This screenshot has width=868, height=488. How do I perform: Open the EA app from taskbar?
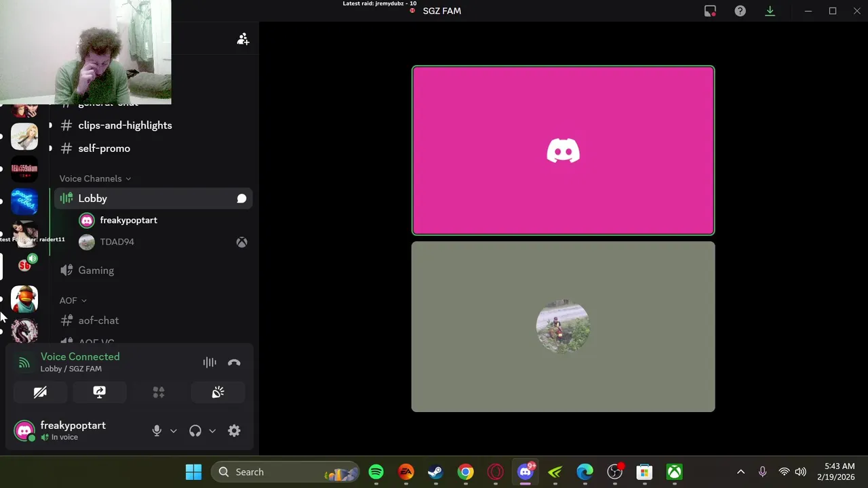[x=406, y=472]
